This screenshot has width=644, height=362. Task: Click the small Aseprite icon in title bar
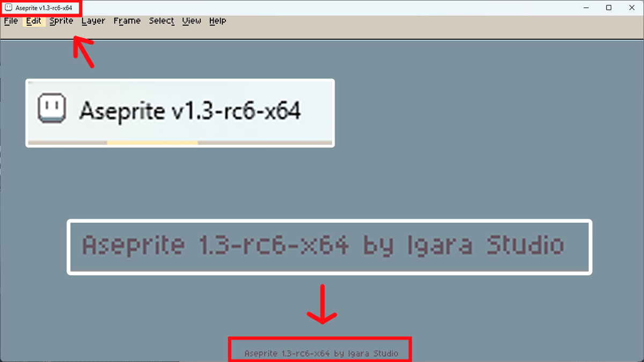9,8
